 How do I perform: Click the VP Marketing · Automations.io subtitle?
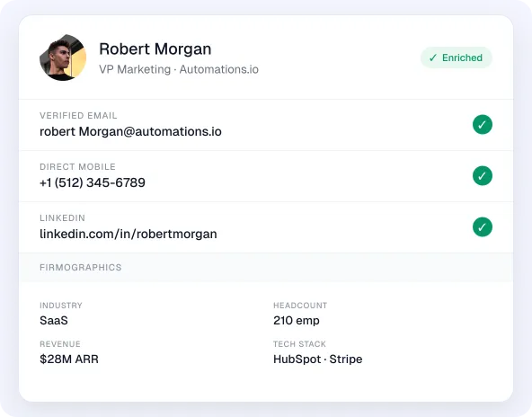click(179, 69)
